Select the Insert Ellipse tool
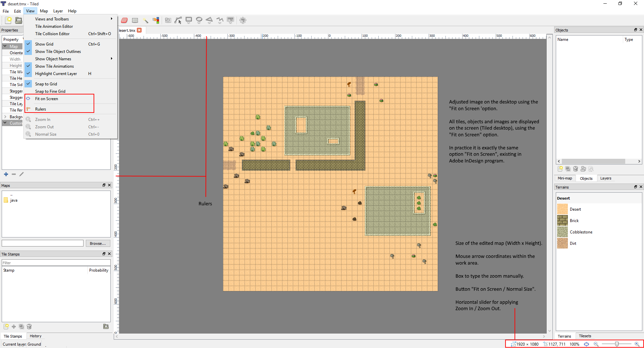Image resolution: width=644 pixels, height=348 pixels. tap(199, 20)
